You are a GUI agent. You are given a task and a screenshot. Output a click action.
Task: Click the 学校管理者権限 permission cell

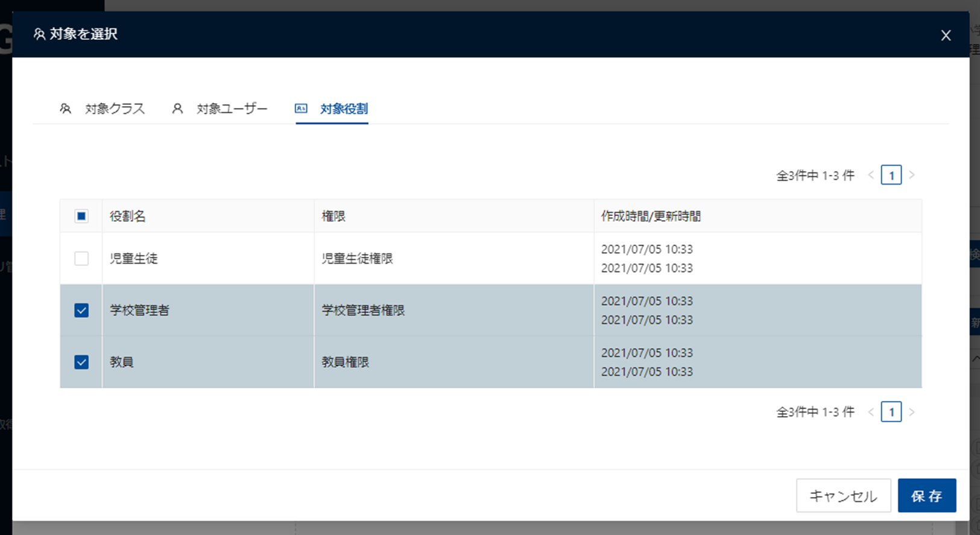click(363, 311)
